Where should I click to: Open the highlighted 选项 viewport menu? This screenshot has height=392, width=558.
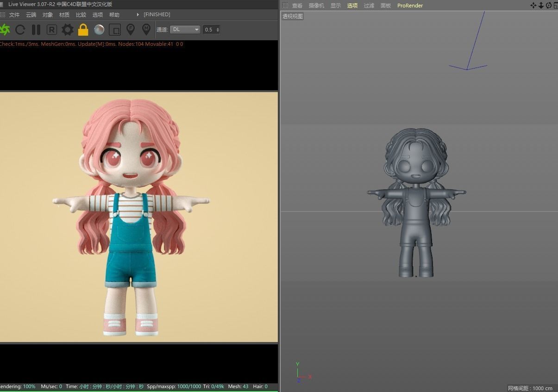pos(352,6)
